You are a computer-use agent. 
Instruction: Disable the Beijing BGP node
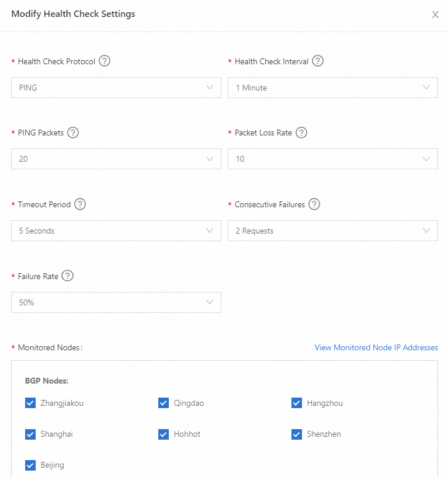(31, 465)
